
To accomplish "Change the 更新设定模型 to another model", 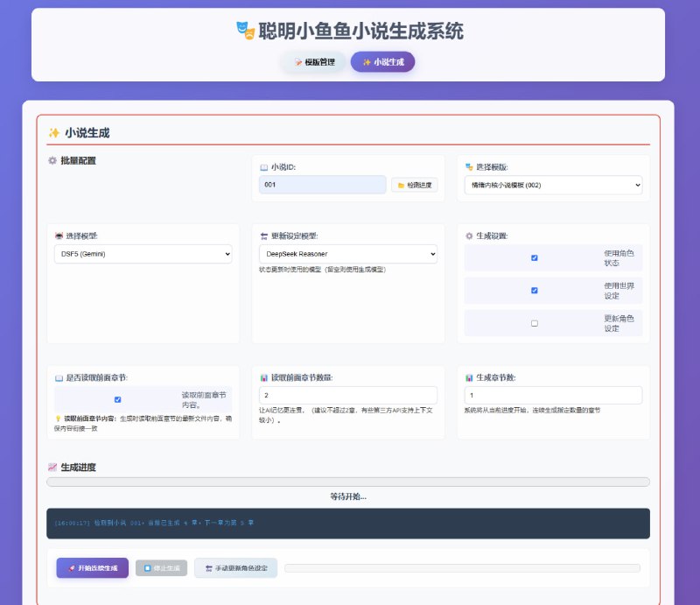I will [346, 254].
